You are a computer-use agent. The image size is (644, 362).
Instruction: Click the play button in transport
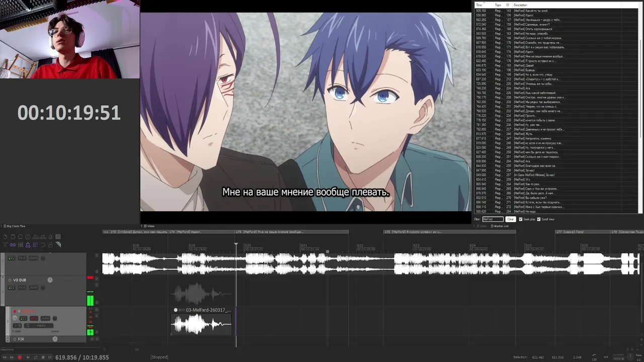[28, 357]
